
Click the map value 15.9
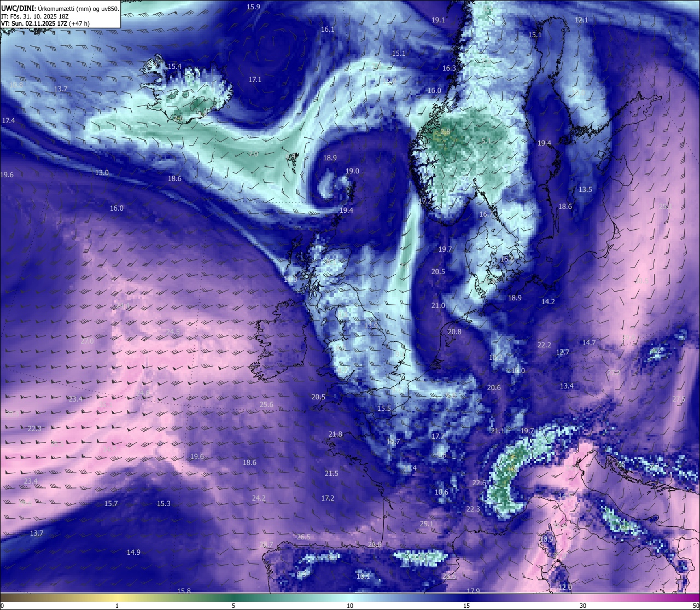[253, 7]
